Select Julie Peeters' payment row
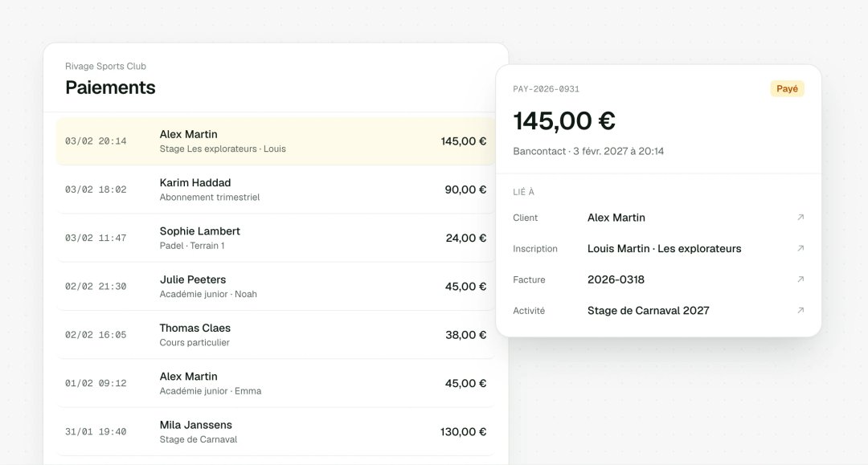This screenshot has height=465, width=868. [x=276, y=287]
